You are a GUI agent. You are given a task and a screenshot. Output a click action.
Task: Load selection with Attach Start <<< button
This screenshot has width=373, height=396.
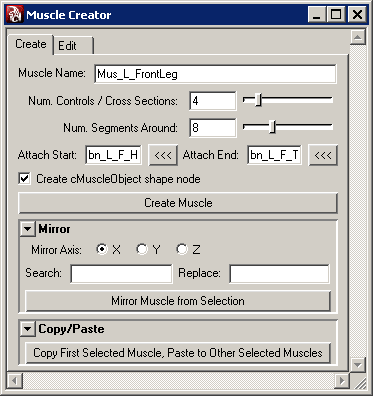163,155
